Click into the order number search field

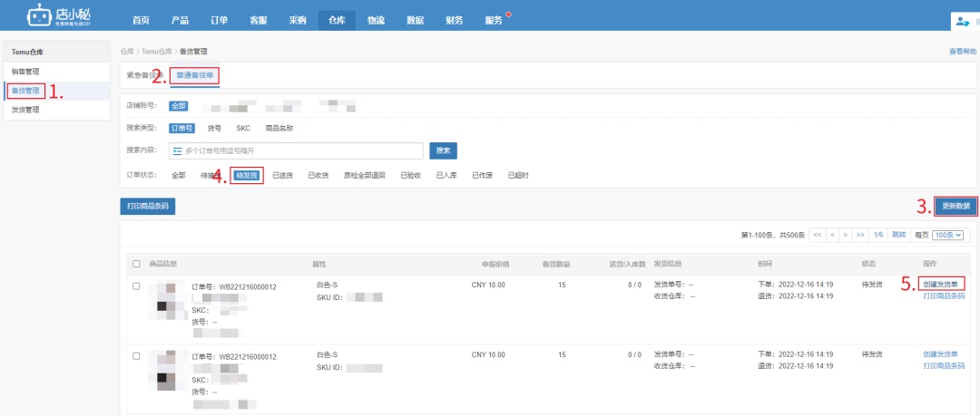click(299, 150)
